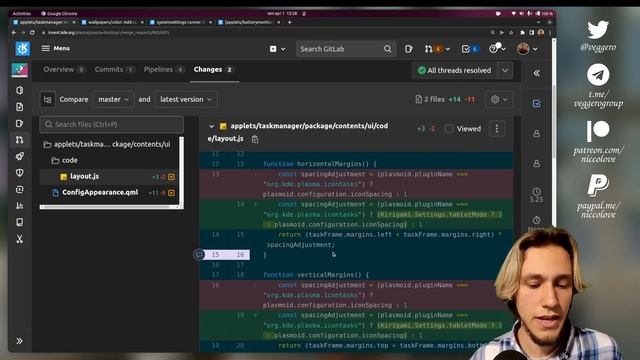Screen dimensions: 640x360
Task: Open the hamburger Menu button
Action: (56, 48)
